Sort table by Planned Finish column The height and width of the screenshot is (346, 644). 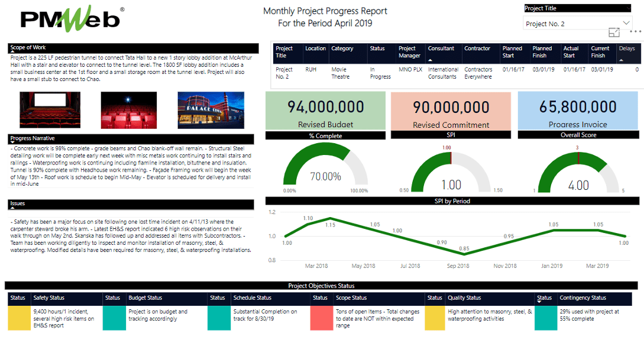(x=542, y=52)
